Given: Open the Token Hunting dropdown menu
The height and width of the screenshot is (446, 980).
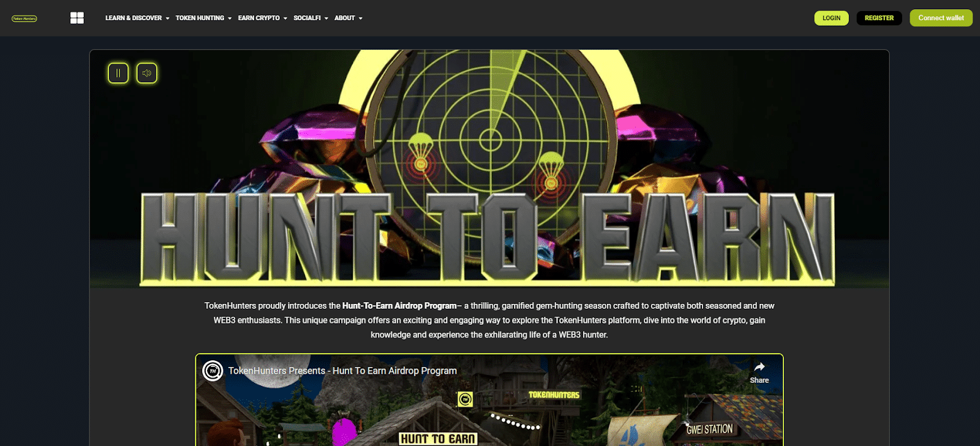Looking at the screenshot, I should (x=203, y=18).
